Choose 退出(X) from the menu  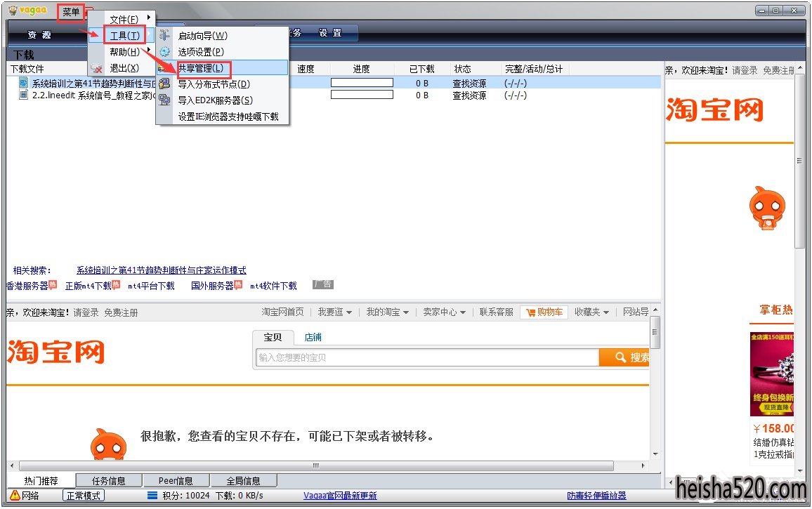pyautogui.click(x=124, y=68)
